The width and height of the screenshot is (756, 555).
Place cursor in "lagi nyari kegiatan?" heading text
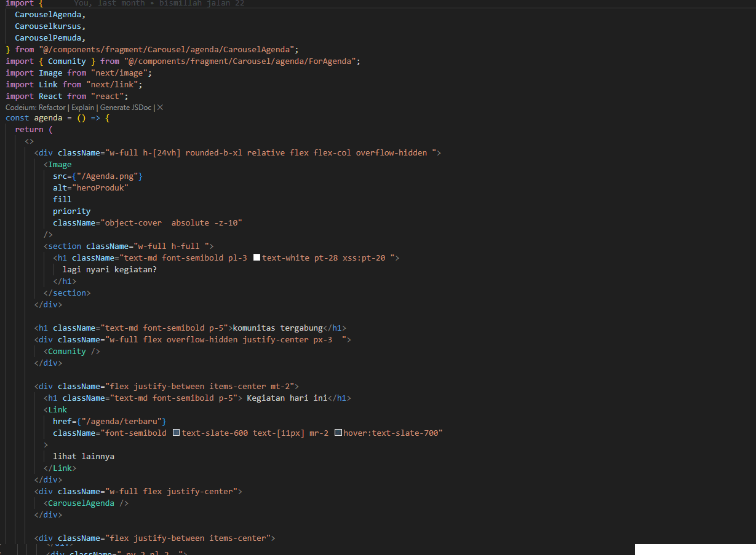109,270
